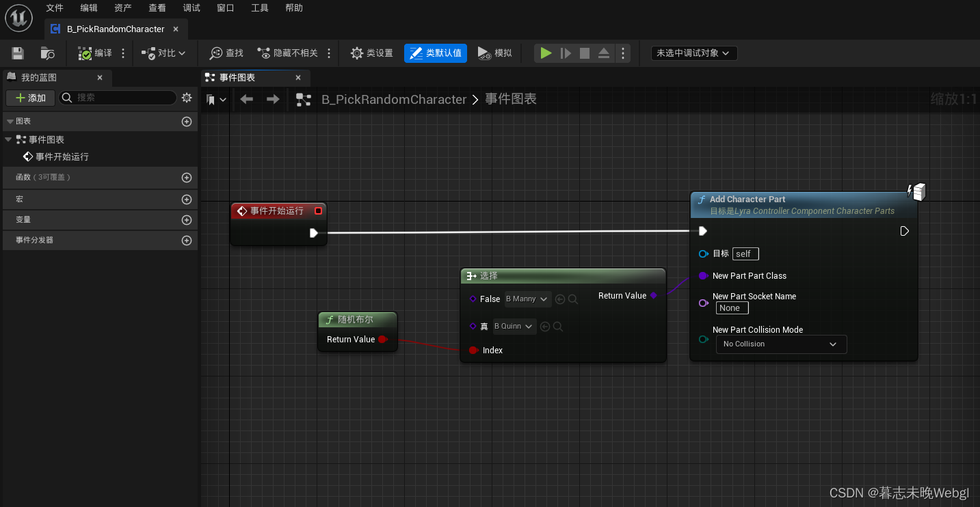Browse to B Manny with the magnifier icon

[573, 299]
